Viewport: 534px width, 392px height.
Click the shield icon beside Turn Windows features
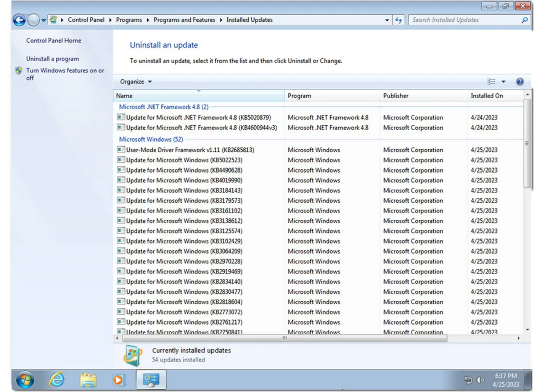point(18,70)
